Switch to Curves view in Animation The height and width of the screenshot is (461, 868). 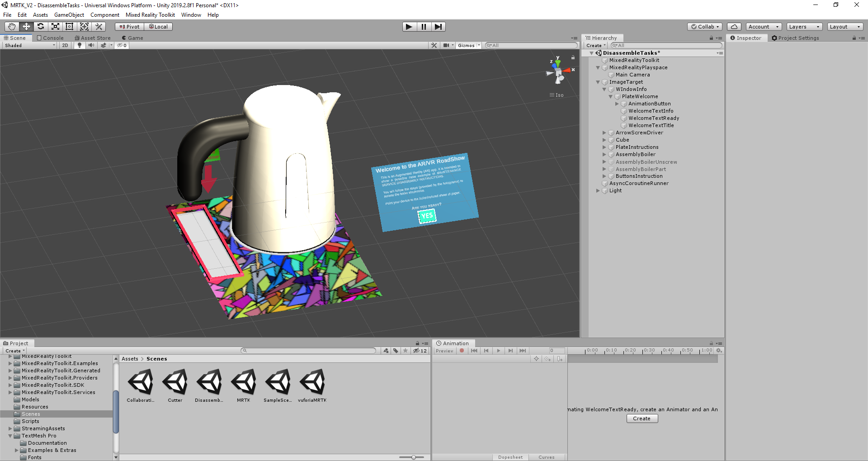click(547, 457)
